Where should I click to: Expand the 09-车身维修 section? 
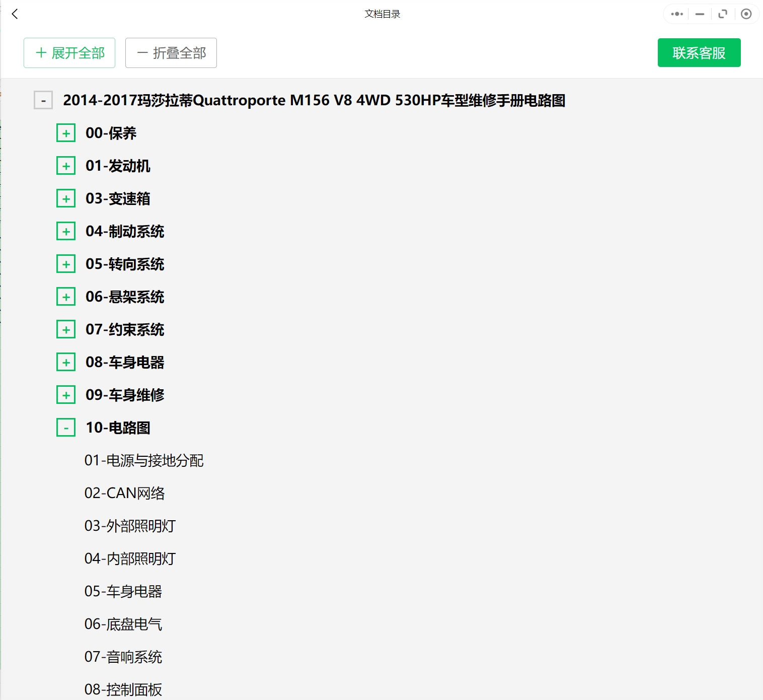(66, 395)
